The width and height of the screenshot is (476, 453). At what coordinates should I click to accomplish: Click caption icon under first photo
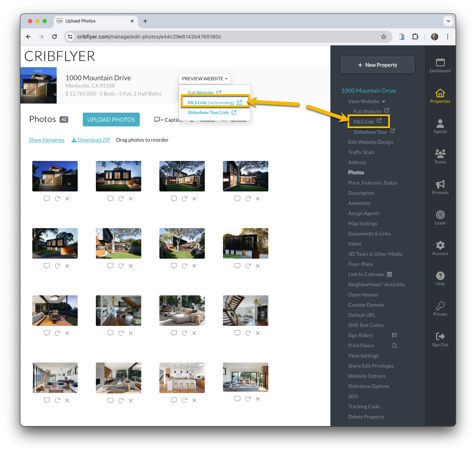pyautogui.click(x=47, y=199)
